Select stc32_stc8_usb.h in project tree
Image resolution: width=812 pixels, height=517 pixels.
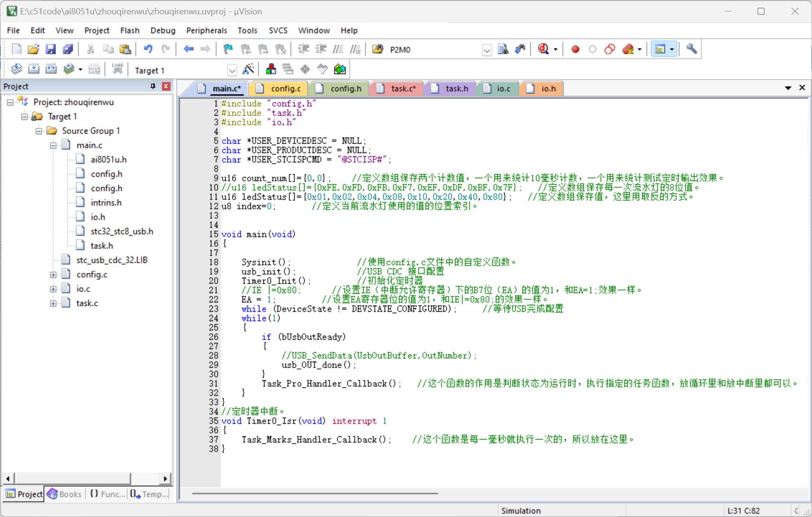tap(115, 231)
